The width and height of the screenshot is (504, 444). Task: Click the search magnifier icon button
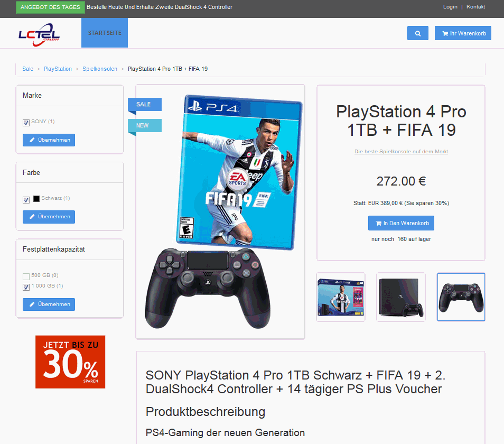point(417,33)
